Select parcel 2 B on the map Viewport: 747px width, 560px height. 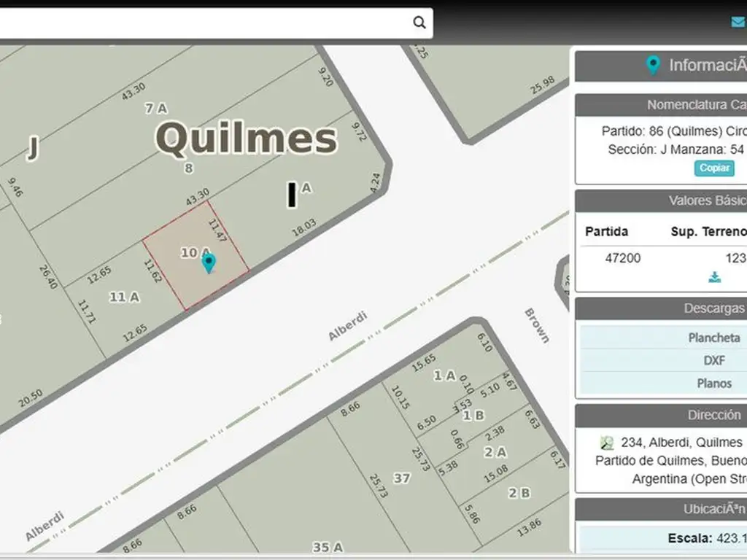pyautogui.click(x=519, y=493)
